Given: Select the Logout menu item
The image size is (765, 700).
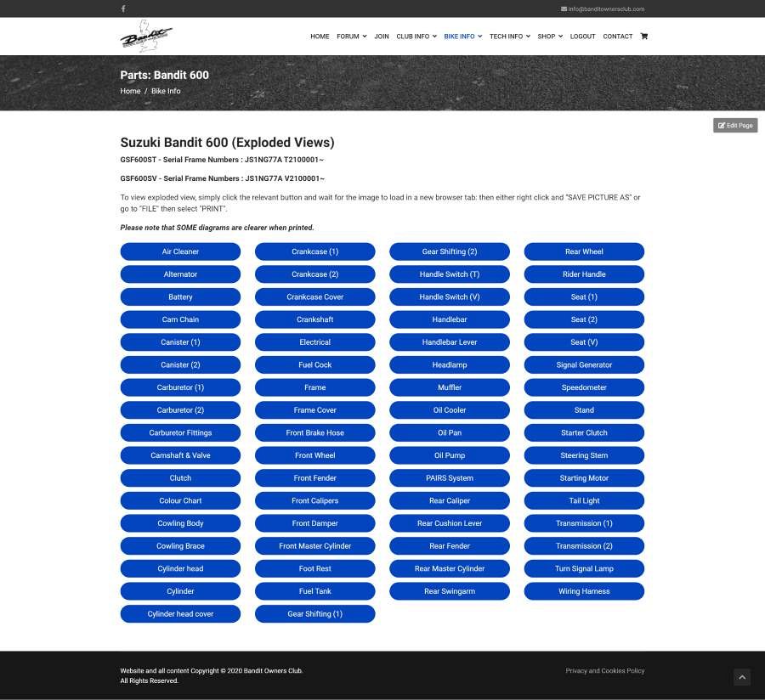Looking at the screenshot, I should click(x=582, y=37).
